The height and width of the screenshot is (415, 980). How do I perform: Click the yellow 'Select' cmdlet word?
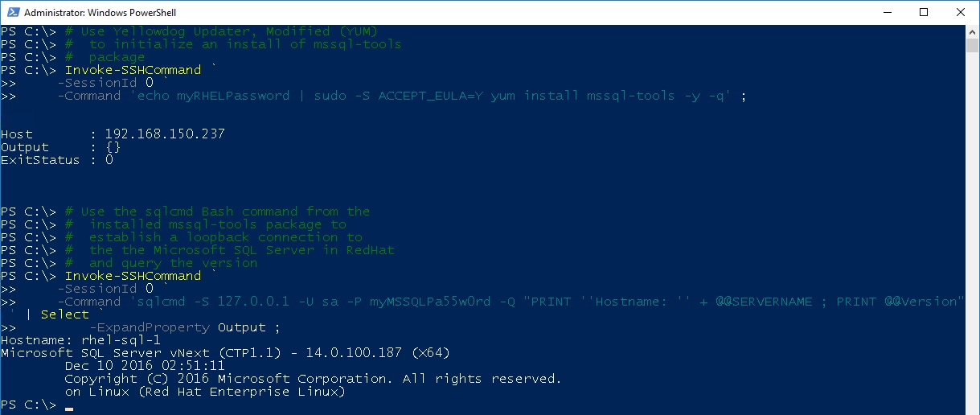coord(65,314)
